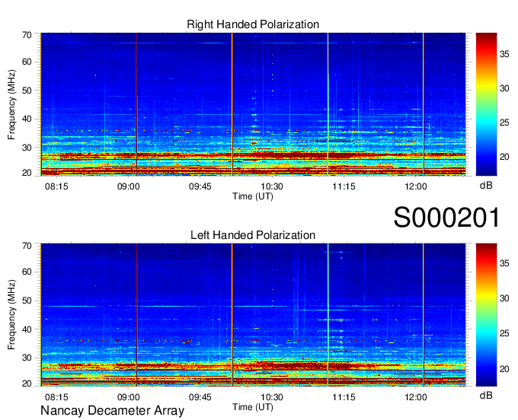The height and width of the screenshot is (420, 518).
Task: Click the 50 MHz tick on top plot
Action: (x=27, y=91)
